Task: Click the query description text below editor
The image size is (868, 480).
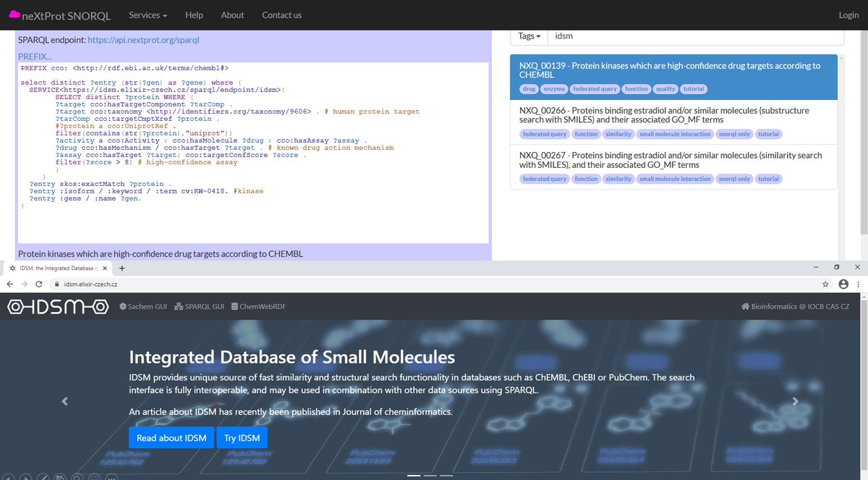Action: coord(160,254)
